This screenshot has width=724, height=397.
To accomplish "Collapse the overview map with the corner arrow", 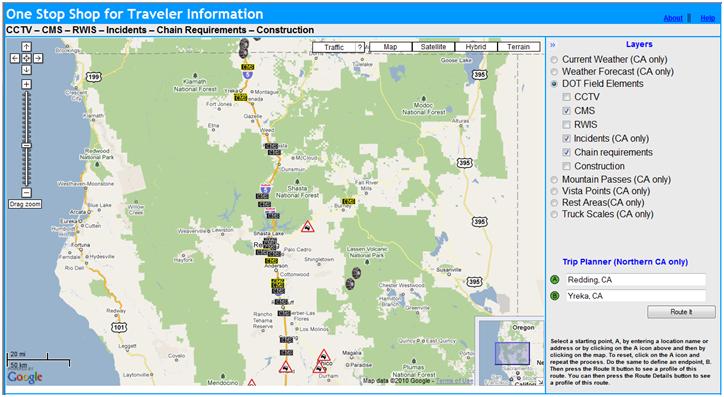I will 540,382.
